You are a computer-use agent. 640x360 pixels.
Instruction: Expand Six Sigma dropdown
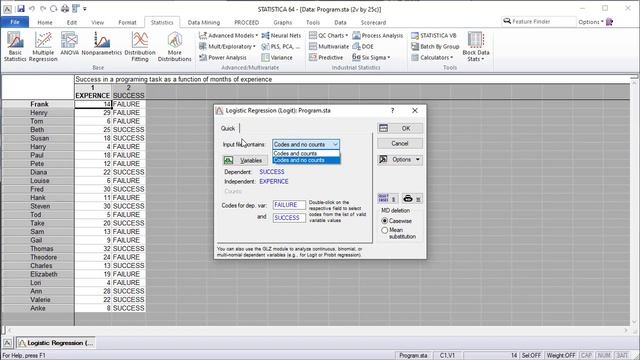click(x=371, y=58)
